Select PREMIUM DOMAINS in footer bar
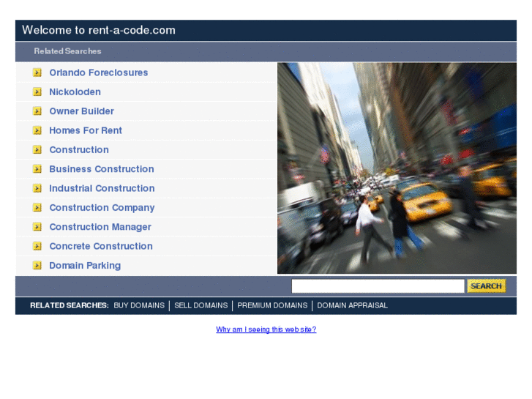Screen dimensions: 532x399 click(x=272, y=305)
